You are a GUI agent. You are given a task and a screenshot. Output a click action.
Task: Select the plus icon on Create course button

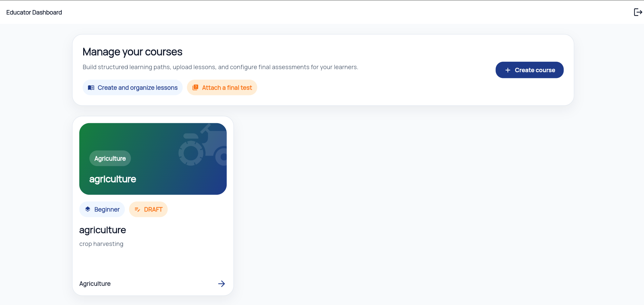coord(507,70)
